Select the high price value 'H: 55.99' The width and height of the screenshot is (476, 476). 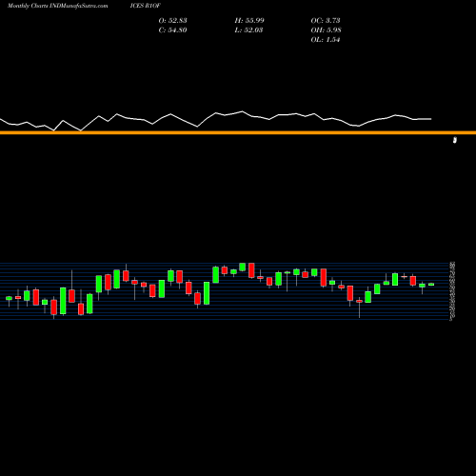tap(249, 21)
